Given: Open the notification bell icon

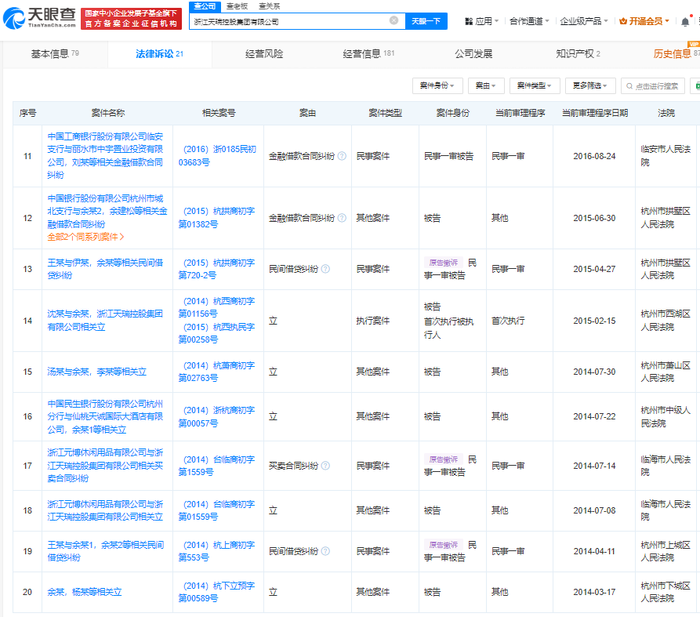Looking at the screenshot, I should click(685, 21).
